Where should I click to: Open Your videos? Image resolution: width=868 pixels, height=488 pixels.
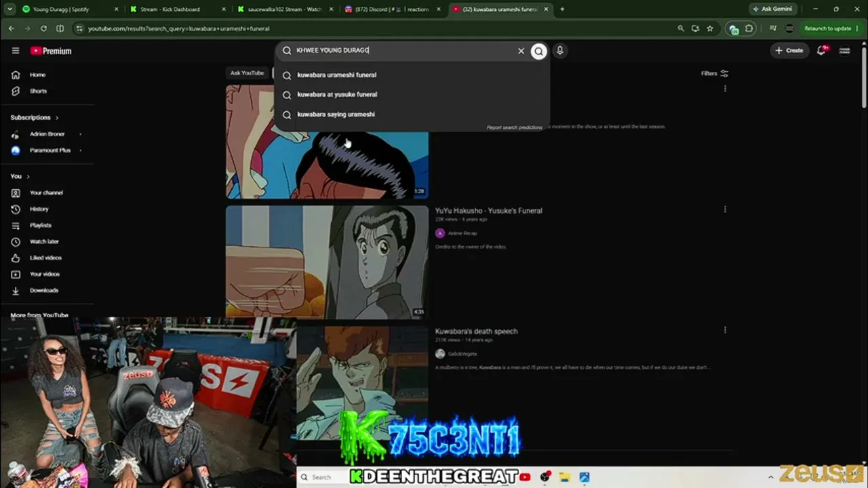point(45,274)
